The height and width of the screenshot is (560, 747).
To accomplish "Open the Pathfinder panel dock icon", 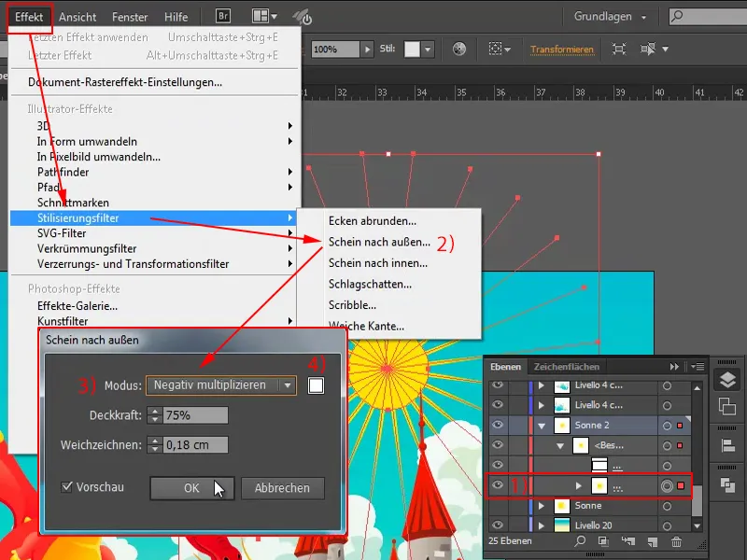I will tap(727, 484).
